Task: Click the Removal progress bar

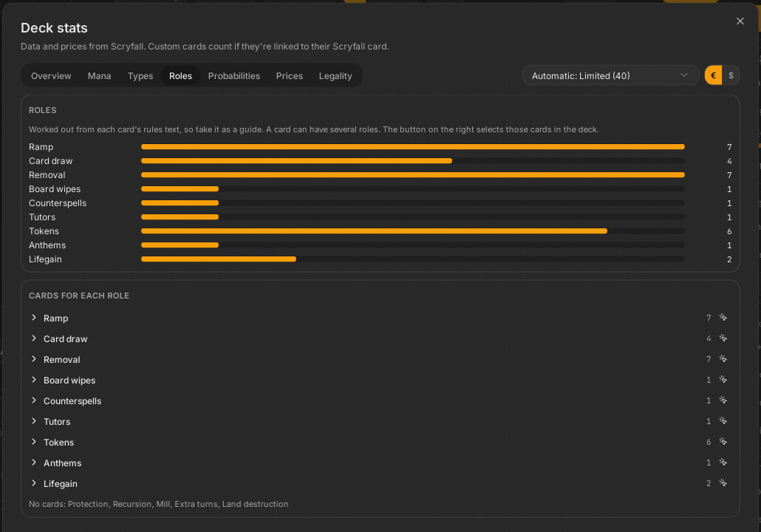Action: [x=412, y=174]
